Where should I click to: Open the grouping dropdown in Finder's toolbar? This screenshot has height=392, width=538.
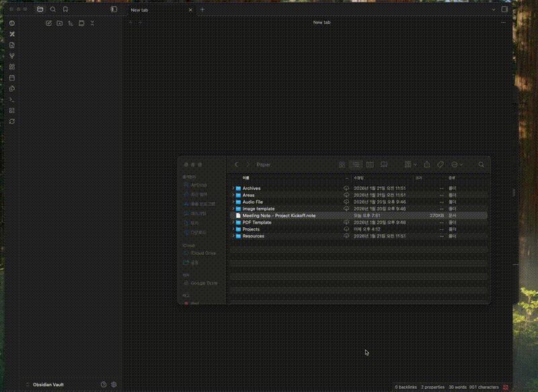[x=410, y=164]
